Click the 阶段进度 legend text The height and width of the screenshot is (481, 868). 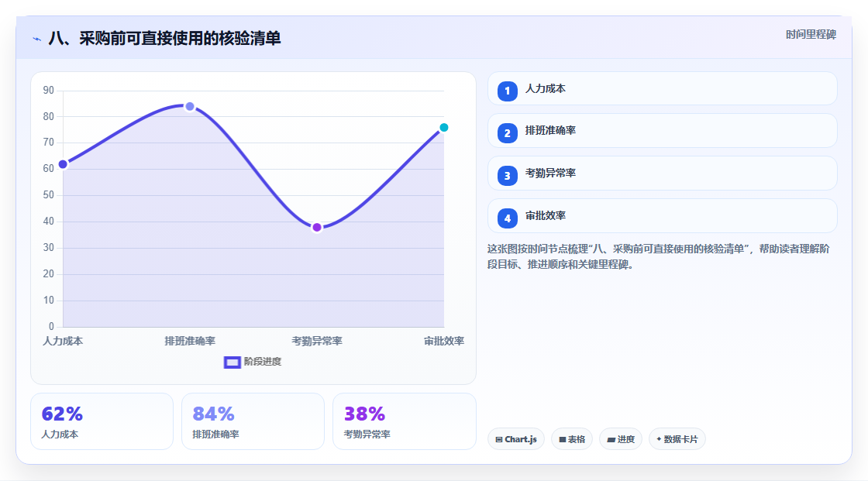click(x=263, y=362)
